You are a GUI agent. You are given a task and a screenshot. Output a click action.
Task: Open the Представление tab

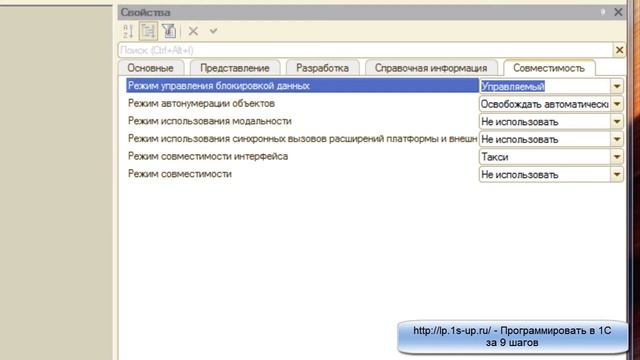coord(235,68)
